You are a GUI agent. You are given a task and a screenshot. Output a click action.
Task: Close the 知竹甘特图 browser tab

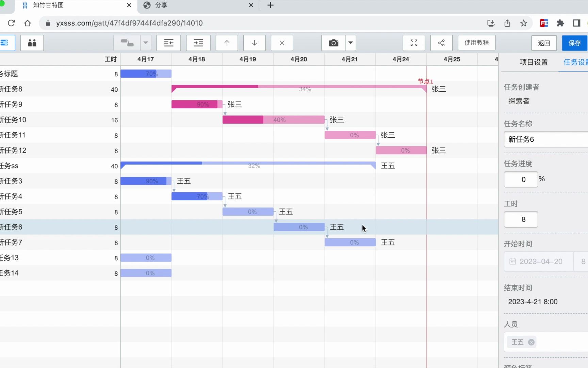pos(129,5)
